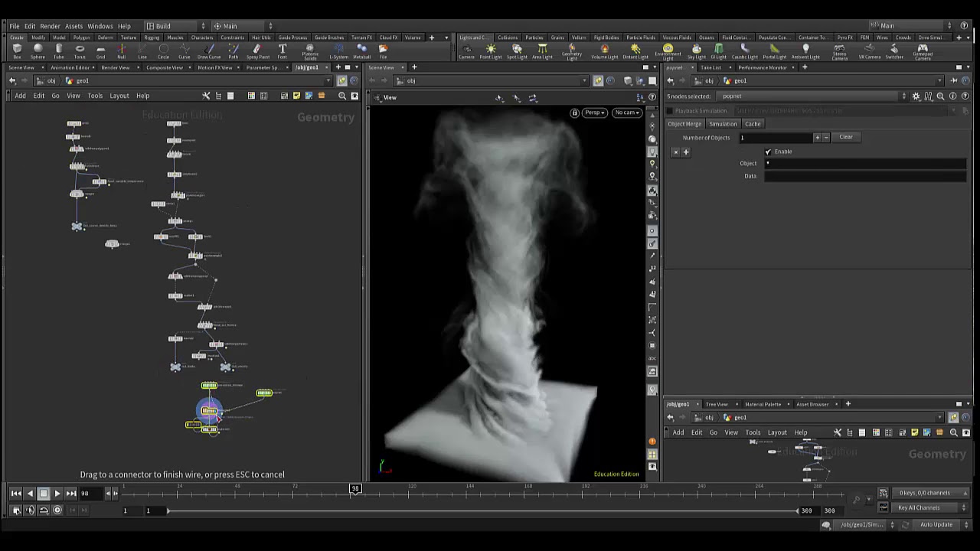Add a Sky Light from the shelf
This screenshot has width=980, height=551.
[x=696, y=51]
